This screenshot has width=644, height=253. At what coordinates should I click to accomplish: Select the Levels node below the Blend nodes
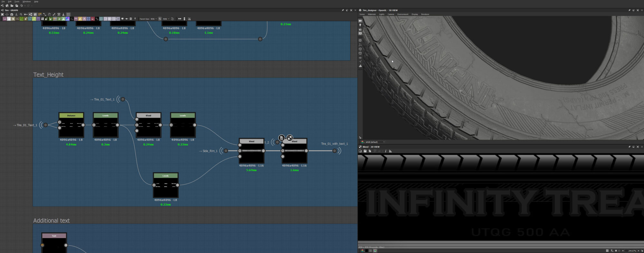tap(166, 185)
